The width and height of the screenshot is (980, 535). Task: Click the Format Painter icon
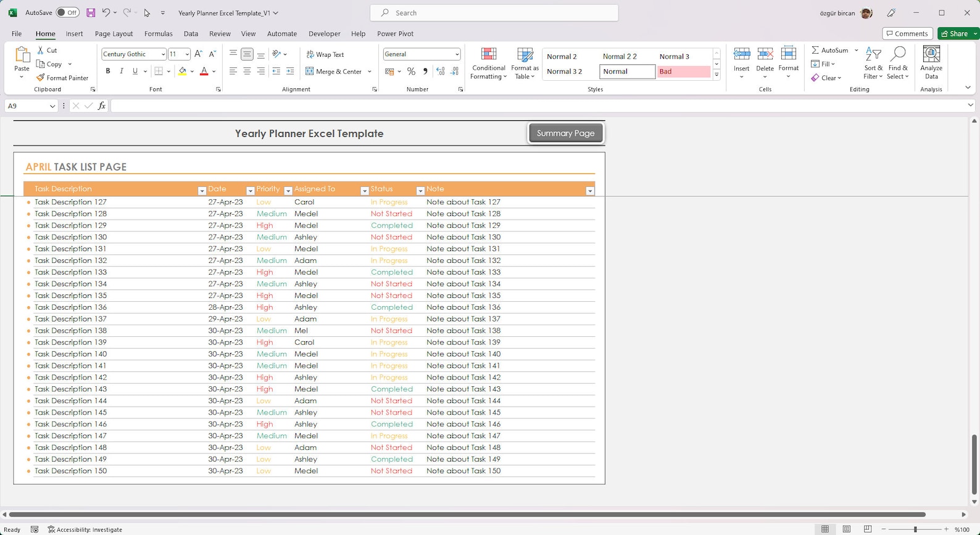tap(40, 78)
